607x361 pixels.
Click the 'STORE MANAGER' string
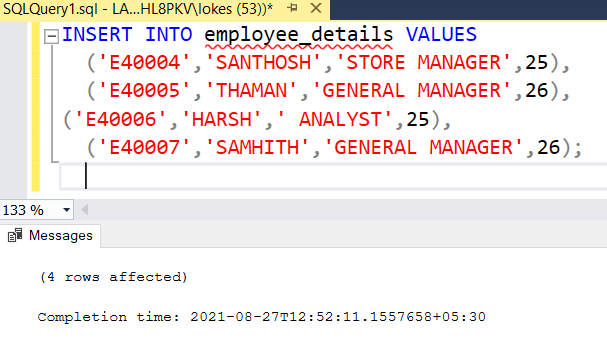click(424, 63)
